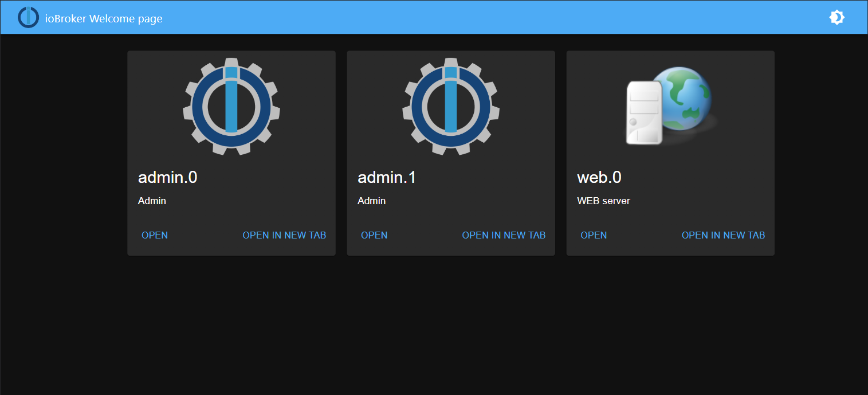The image size is (868, 395).
Task: Open admin.1 in a new tab
Action: 504,235
